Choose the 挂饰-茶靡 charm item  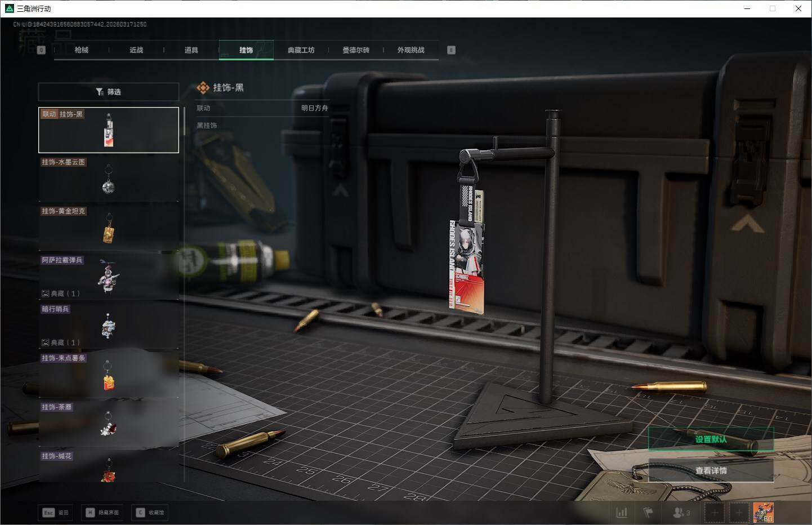pyautogui.click(x=108, y=424)
